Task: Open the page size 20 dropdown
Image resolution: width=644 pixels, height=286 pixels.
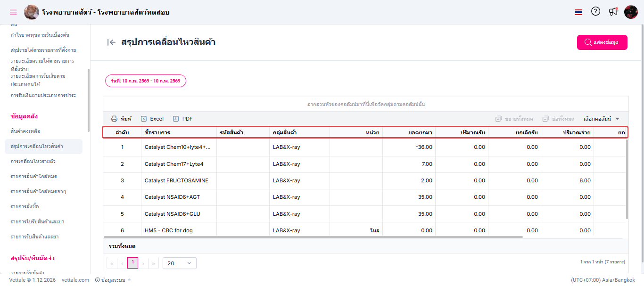Action: coord(180,263)
